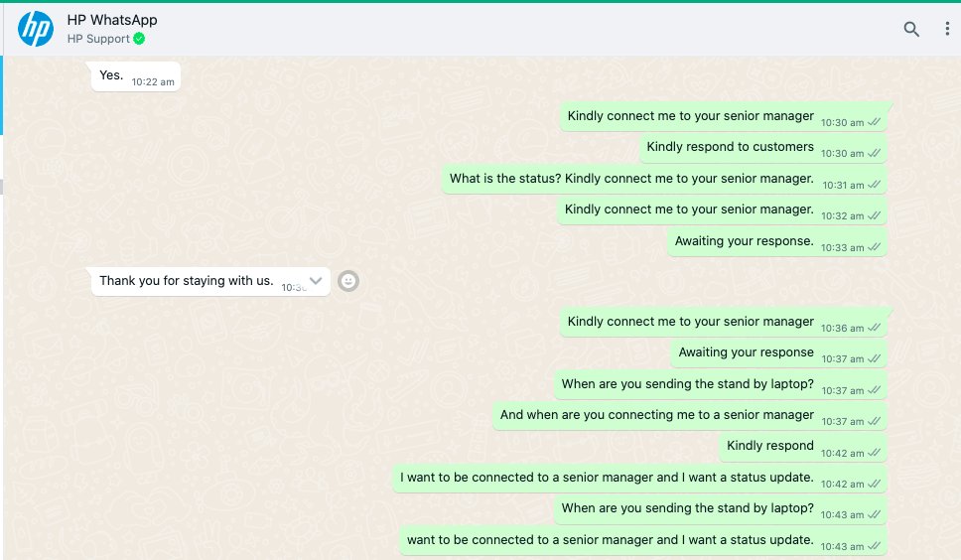Select the 'Kindly connect me to your senior manager' message at 10:30 am
The width and height of the screenshot is (961, 560).
(x=724, y=116)
